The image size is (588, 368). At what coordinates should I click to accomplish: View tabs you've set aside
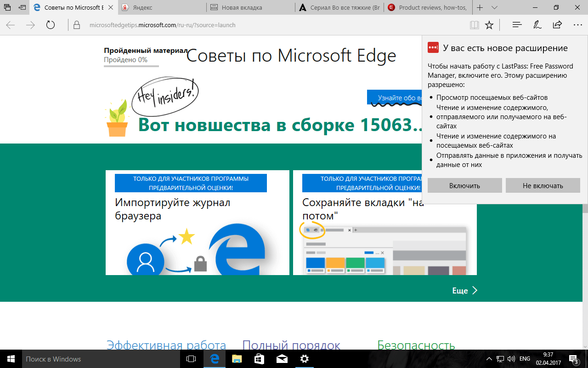(7, 8)
